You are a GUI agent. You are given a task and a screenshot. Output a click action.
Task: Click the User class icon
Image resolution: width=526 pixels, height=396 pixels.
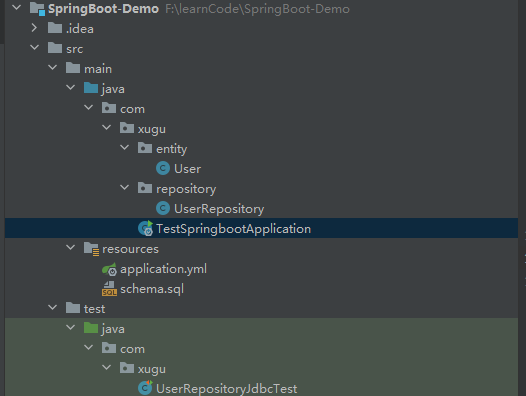[163, 168]
